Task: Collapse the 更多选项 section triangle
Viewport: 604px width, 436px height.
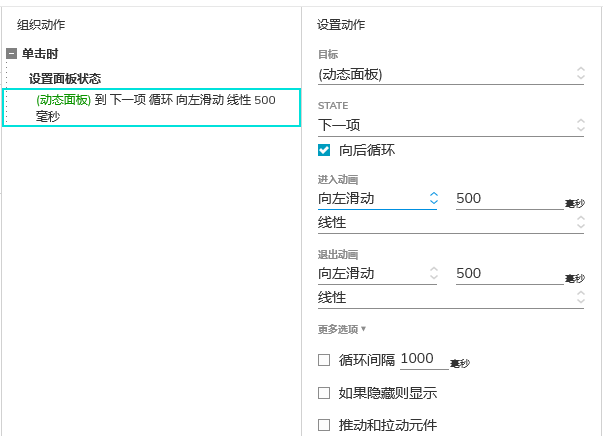Action: [363, 329]
